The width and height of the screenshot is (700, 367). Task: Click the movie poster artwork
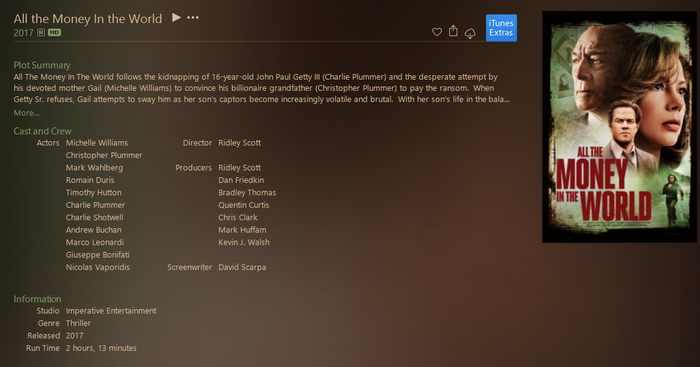point(619,127)
